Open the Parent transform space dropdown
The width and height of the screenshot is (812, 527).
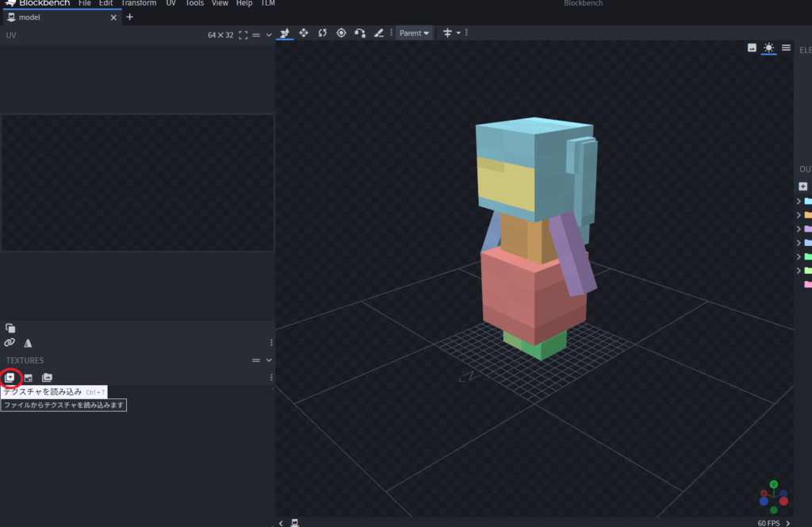tap(414, 33)
